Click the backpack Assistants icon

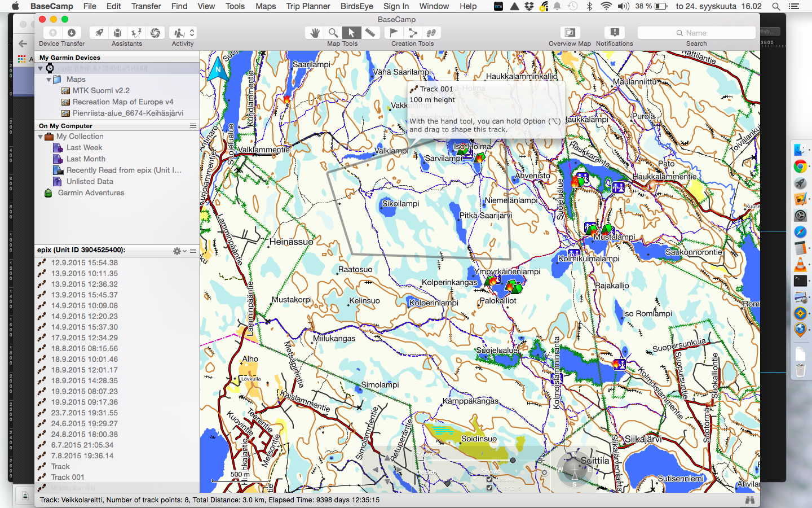(x=117, y=33)
